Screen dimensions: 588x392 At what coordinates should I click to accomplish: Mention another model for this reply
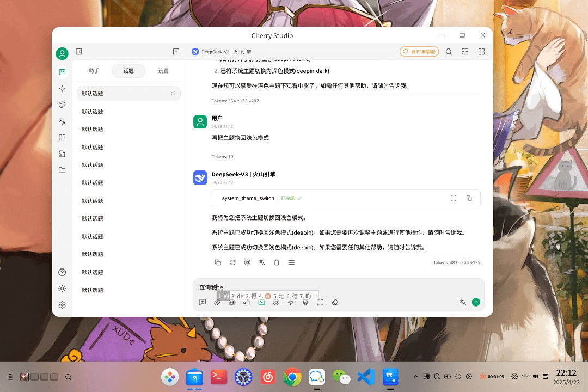[x=247, y=262]
